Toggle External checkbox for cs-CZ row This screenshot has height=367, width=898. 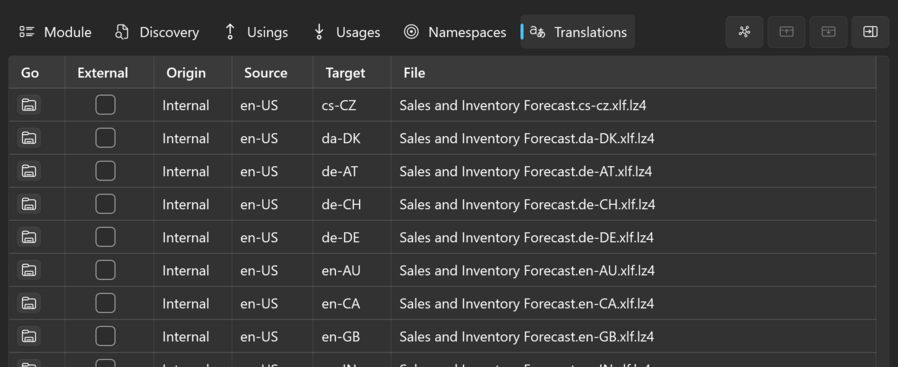[105, 105]
